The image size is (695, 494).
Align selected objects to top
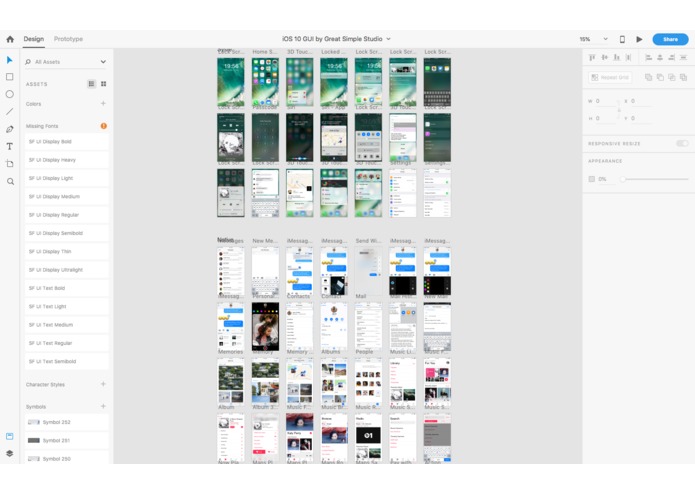pyautogui.click(x=592, y=58)
